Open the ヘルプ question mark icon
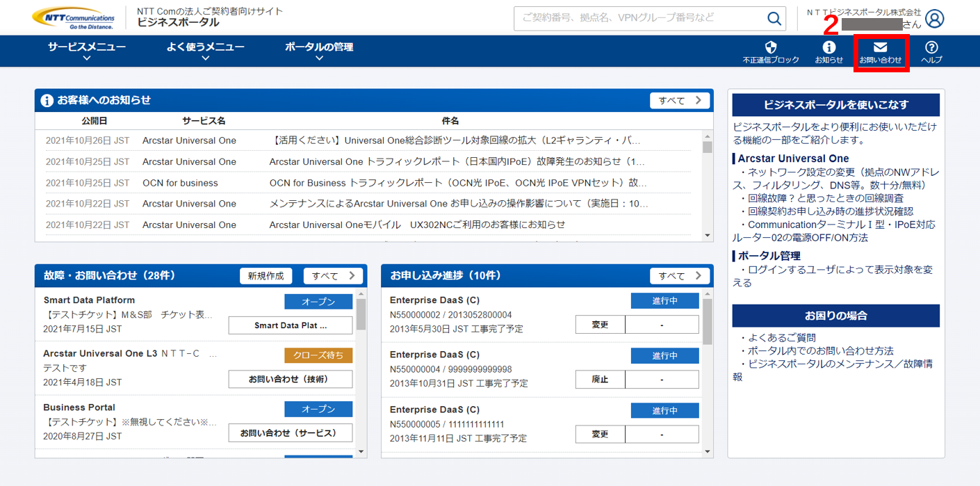This screenshot has height=486, width=980. 931,51
